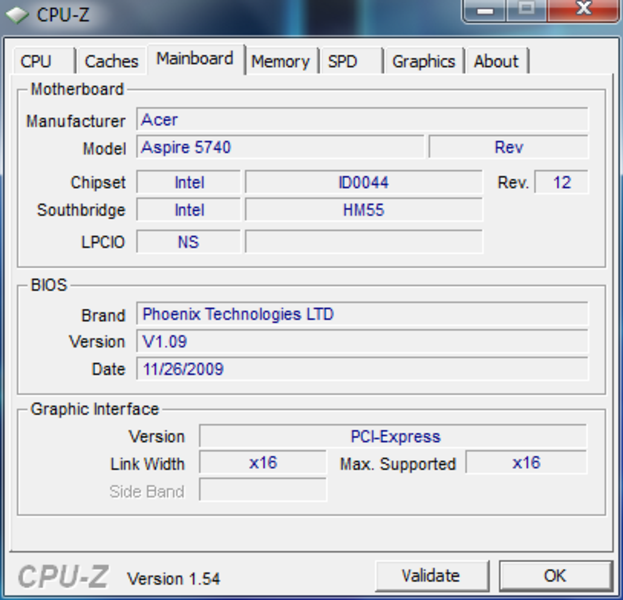Screen dimensions: 623x600
Task: Close the CPU-Z window
Action: pyautogui.click(x=583, y=10)
